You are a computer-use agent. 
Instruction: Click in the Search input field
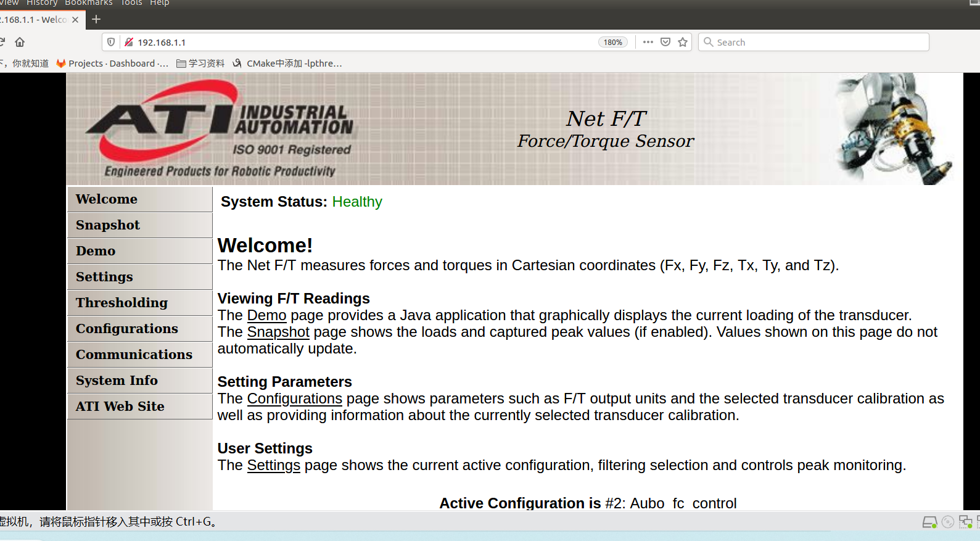point(814,42)
